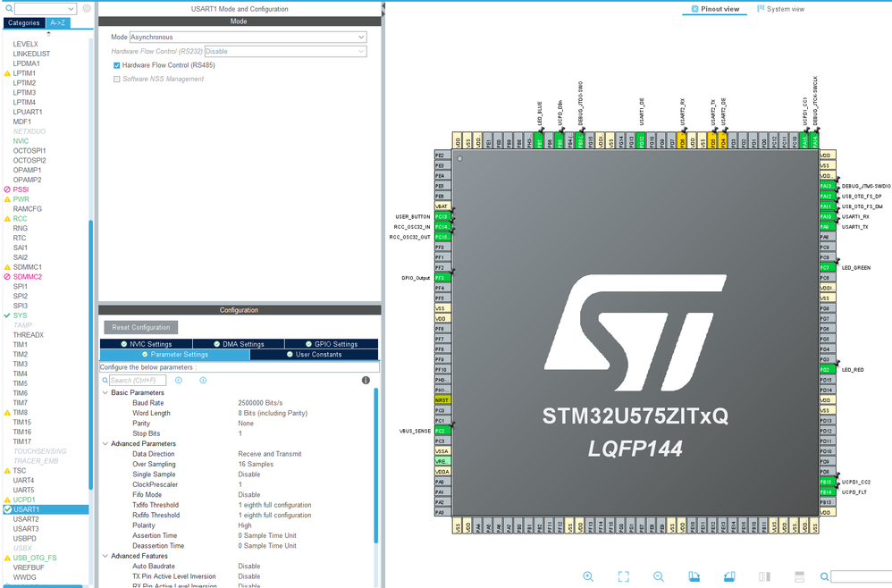Click the vertical split layout icon
Image resolution: width=892 pixels, height=588 pixels.
point(764,576)
